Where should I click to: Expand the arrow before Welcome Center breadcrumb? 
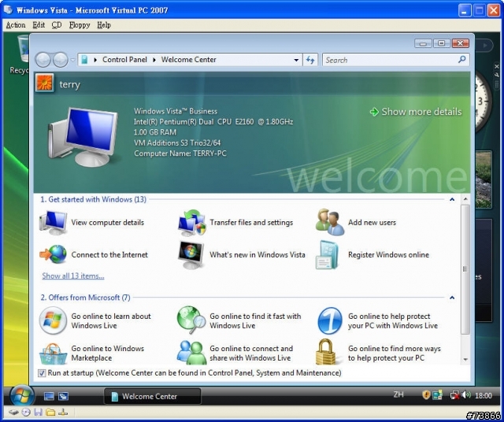point(154,60)
